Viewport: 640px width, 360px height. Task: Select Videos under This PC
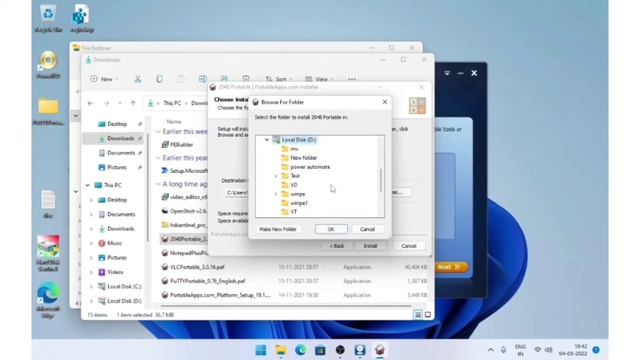pyautogui.click(x=115, y=272)
